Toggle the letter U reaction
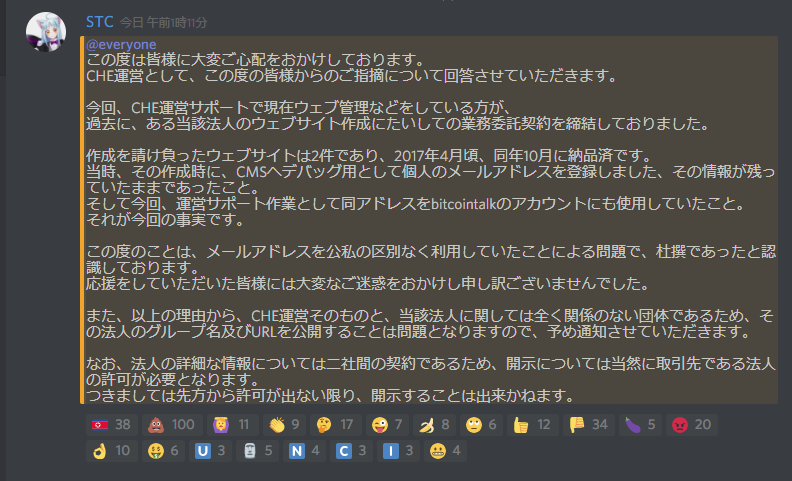 pyautogui.click(x=210, y=451)
